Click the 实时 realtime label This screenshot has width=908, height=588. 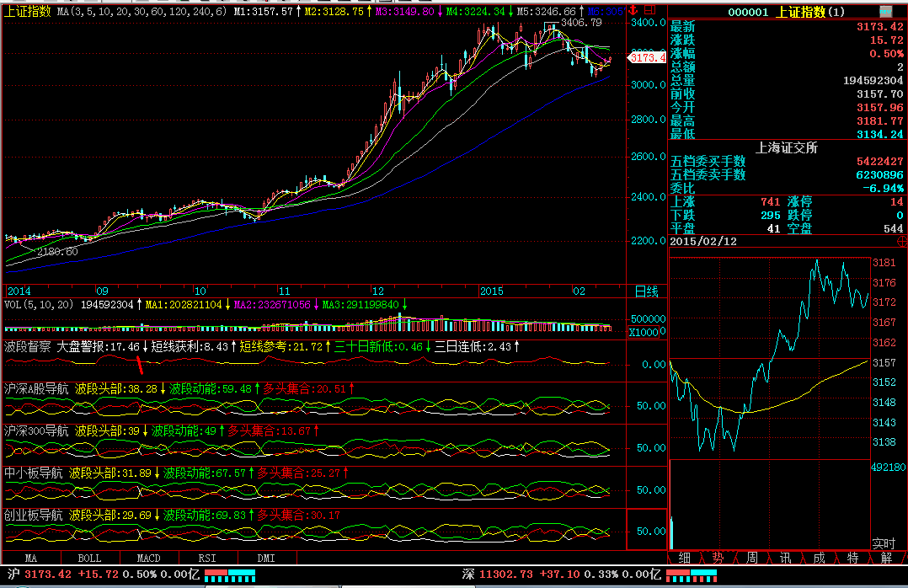click(x=884, y=543)
